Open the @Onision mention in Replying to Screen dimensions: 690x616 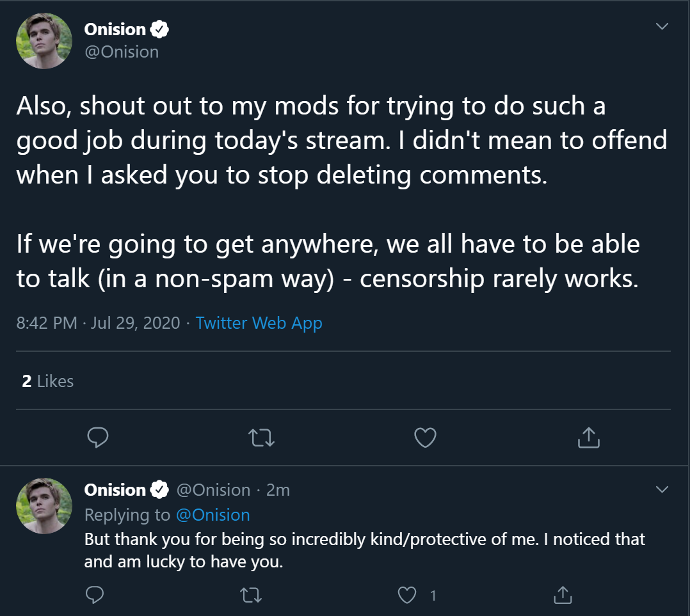213,515
